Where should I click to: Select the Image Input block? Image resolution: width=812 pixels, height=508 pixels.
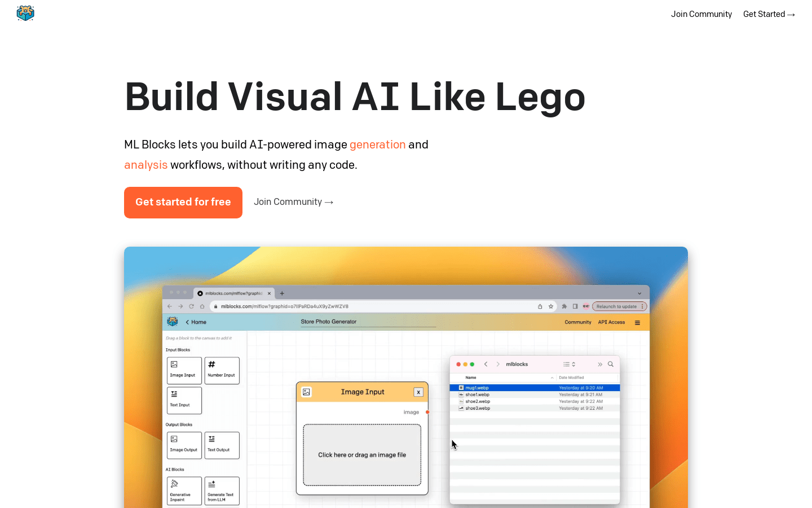(184, 371)
